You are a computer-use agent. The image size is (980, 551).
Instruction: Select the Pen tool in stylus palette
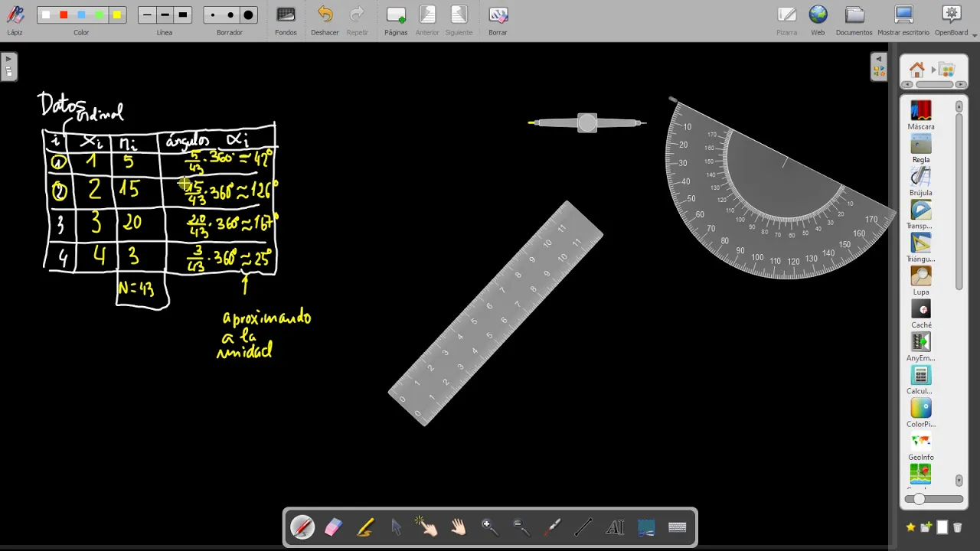point(302,527)
